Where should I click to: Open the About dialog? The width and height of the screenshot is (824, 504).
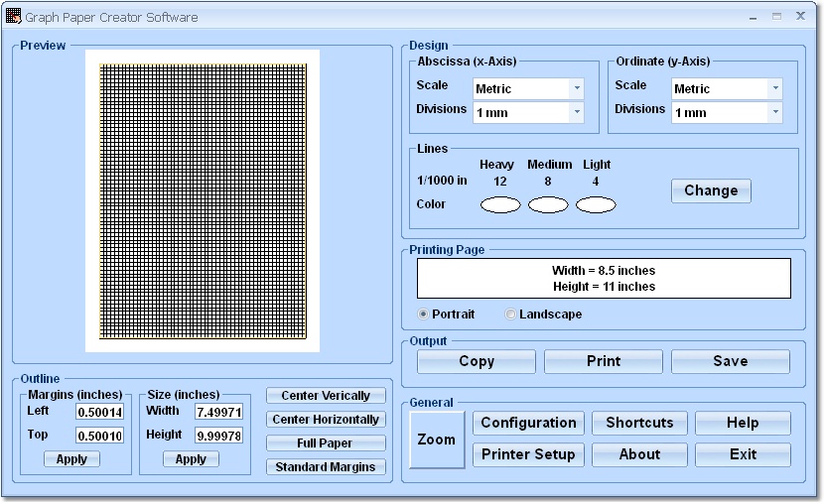click(639, 454)
